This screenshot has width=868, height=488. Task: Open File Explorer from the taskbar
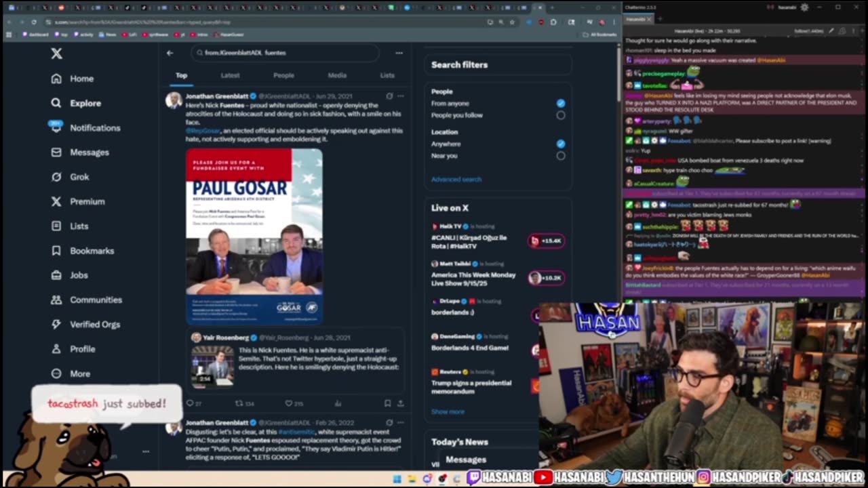(412, 479)
